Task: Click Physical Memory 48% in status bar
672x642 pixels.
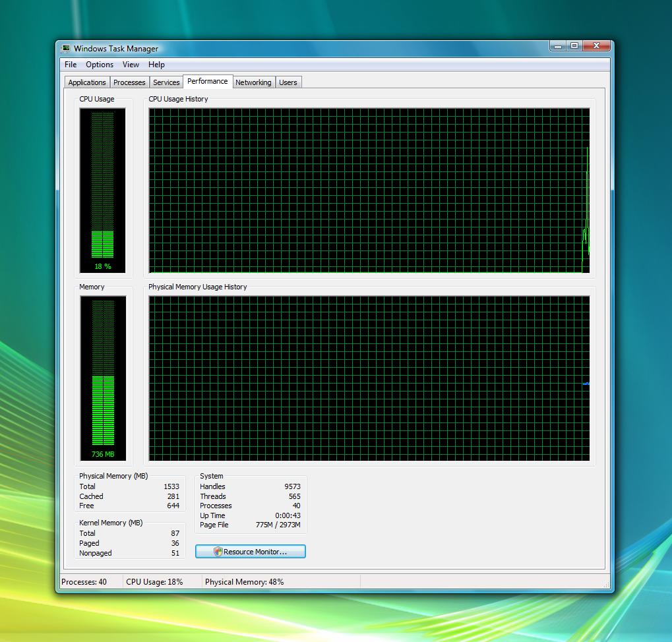Action: 245,582
